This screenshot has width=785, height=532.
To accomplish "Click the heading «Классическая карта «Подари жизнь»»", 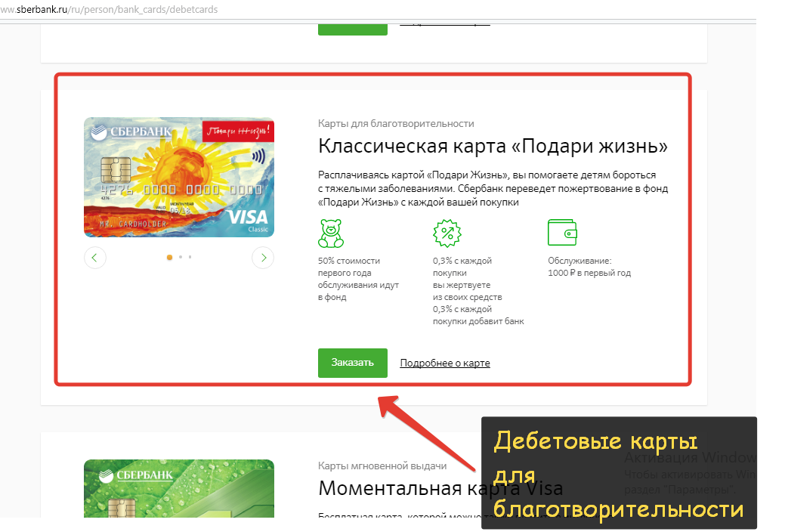I will coord(493,146).
